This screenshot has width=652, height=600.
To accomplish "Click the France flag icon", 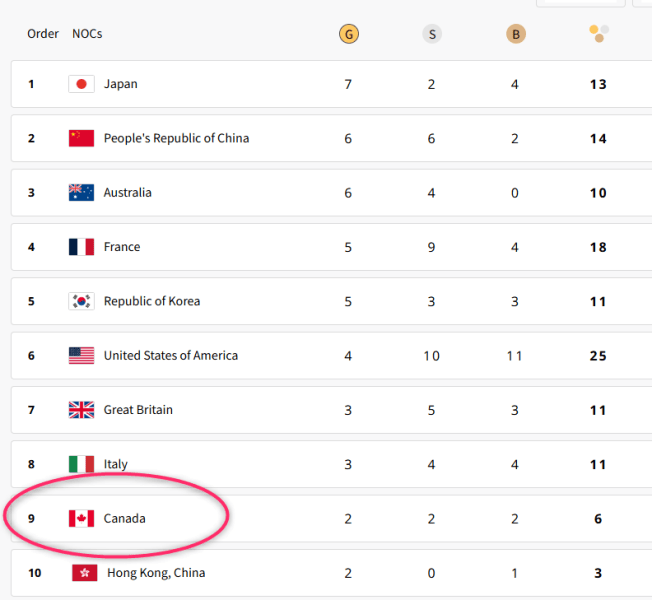I will tap(81, 247).
